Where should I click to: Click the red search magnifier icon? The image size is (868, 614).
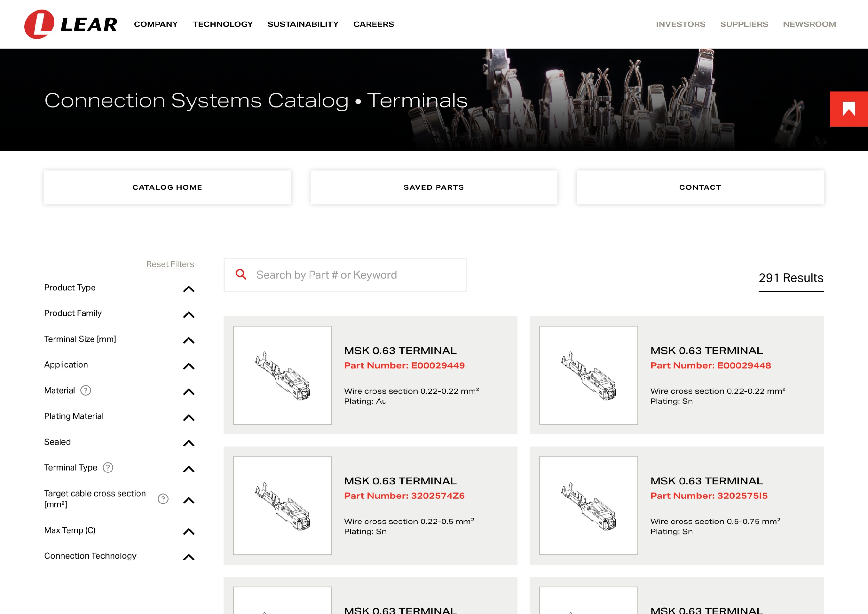tap(241, 275)
